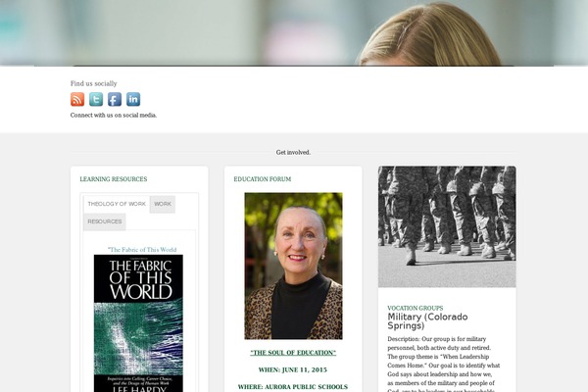Open "The Fabric of This World" link
Image resolution: width=588 pixels, height=392 pixels.
coord(142,250)
